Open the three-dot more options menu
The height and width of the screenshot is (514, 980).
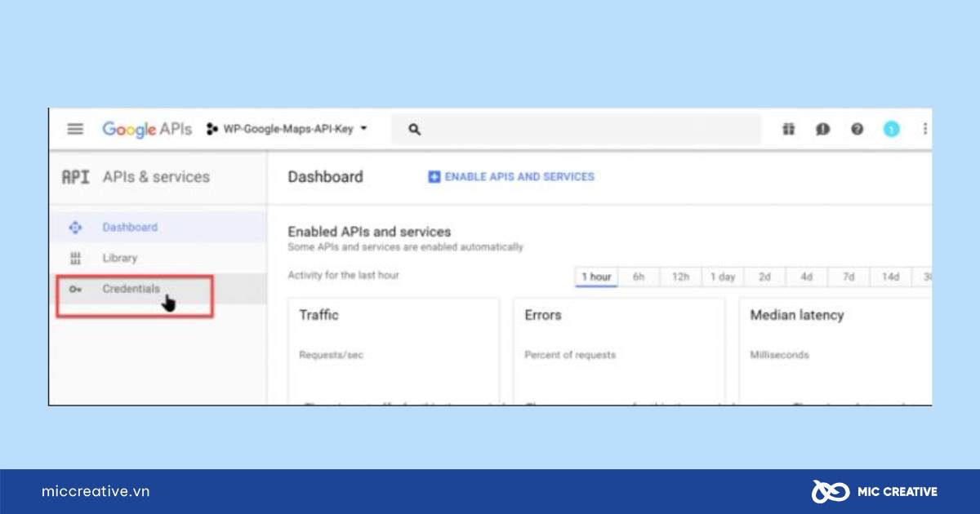pos(924,129)
